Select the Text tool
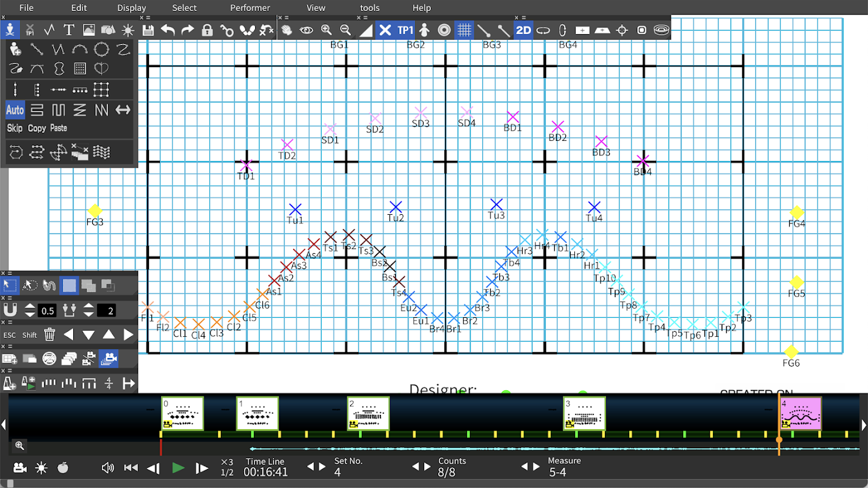This screenshot has height=488, width=868. click(69, 30)
